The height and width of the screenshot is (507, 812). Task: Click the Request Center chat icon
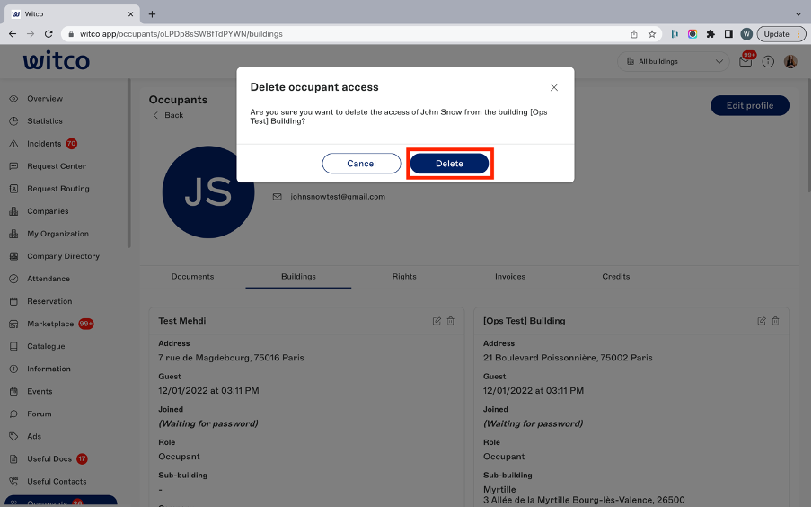click(14, 166)
